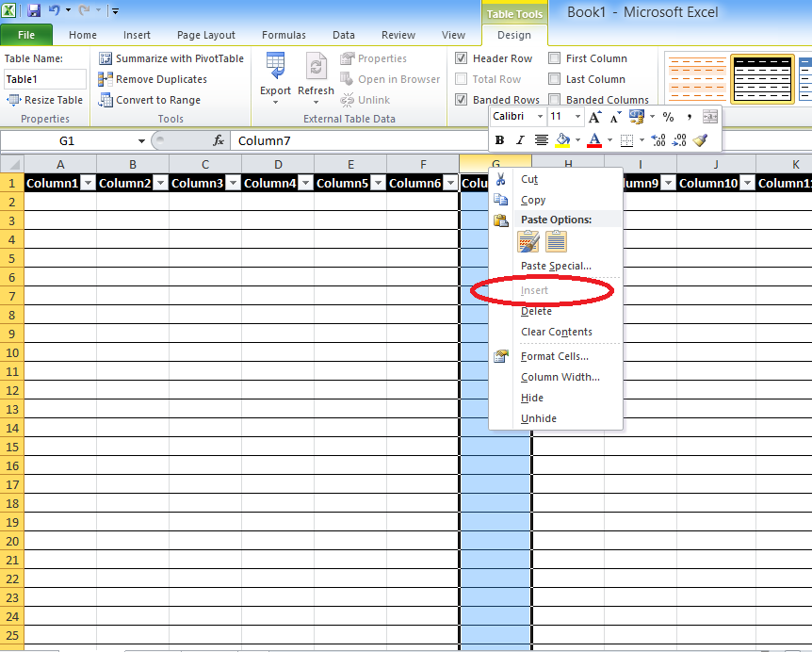812x652 pixels.
Task: Enable the First Column checkbox
Action: [x=554, y=58]
